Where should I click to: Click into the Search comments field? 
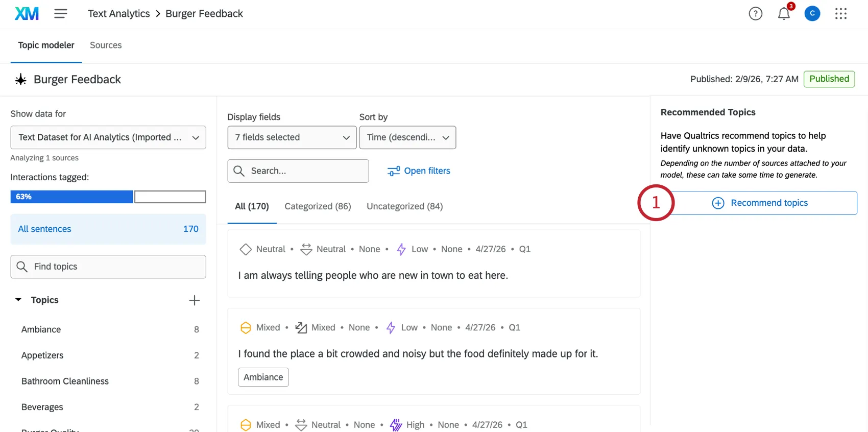(x=298, y=171)
